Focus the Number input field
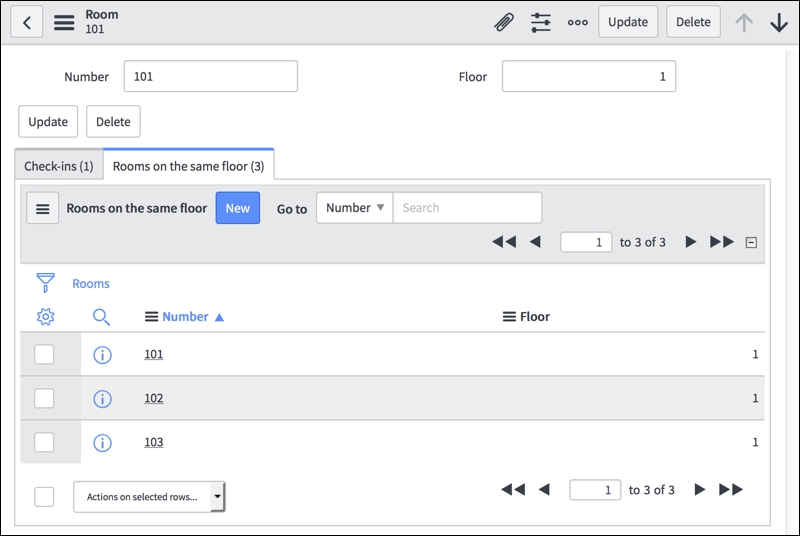This screenshot has width=800, height=536. point(211,76)
